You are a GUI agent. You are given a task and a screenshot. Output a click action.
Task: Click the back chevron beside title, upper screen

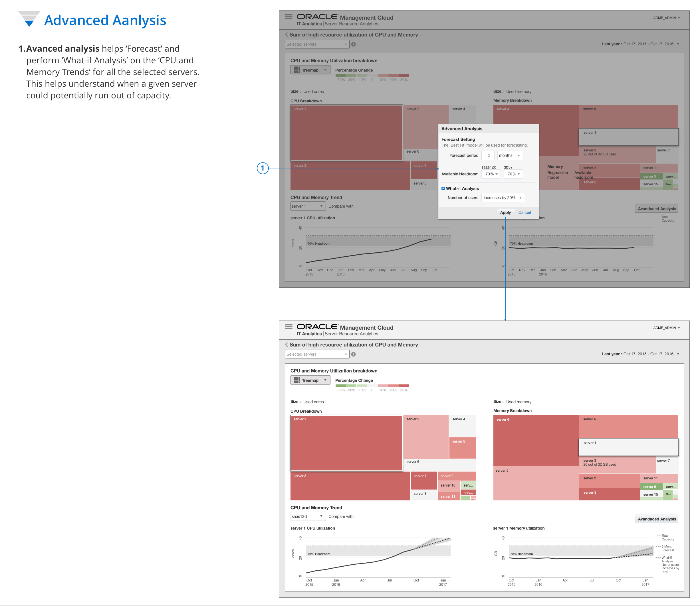287,35
